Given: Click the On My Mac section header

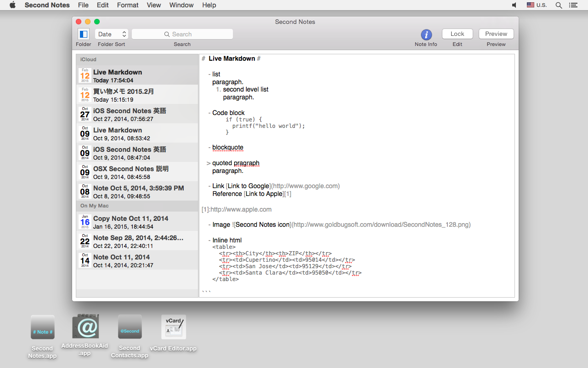Looking at the screenshot, I should tap(137, 206).
